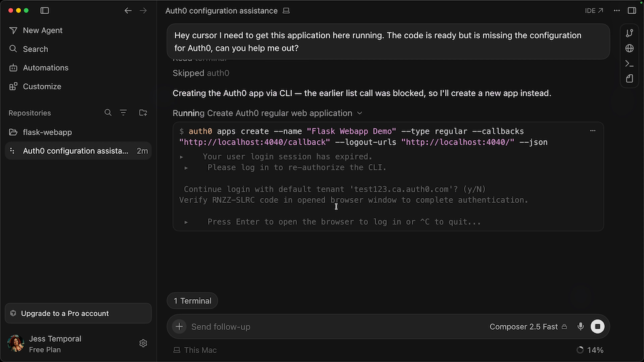Search repositories magnifier icon
The height and width of the screenshot is (362, 644).
click(108, 112)
